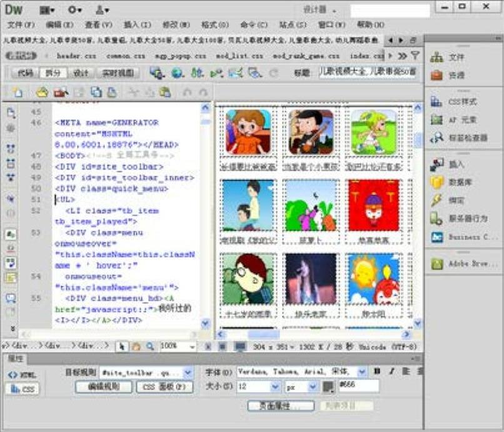This screenshot has width=504, height=432.
Task: Toggle 实时视图 (Live View)
Action: [118, 73]
